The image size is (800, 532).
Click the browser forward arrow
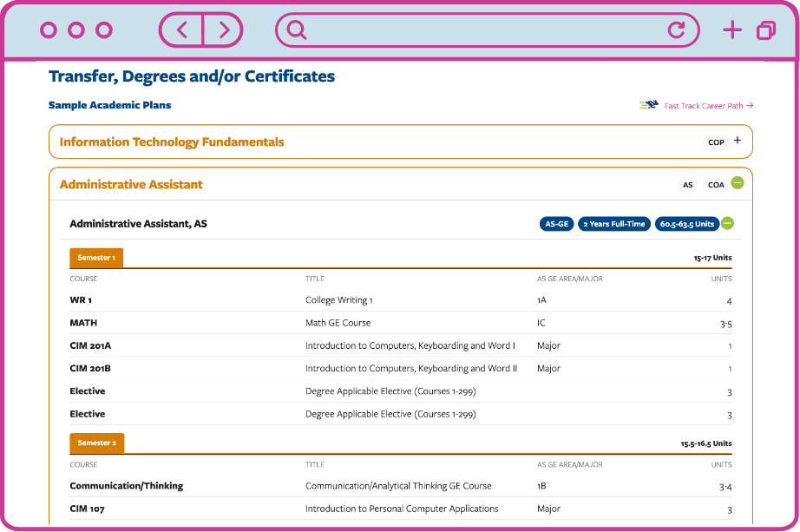tap(223, 30)
